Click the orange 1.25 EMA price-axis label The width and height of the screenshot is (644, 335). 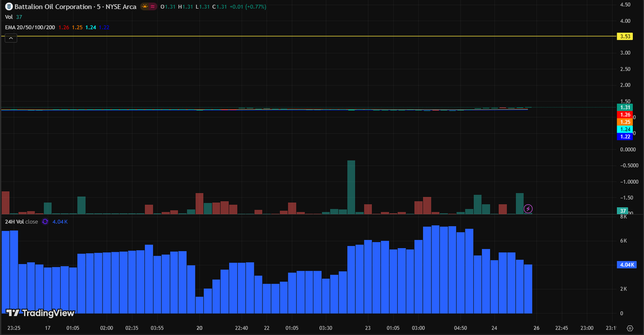coord(625,122)
